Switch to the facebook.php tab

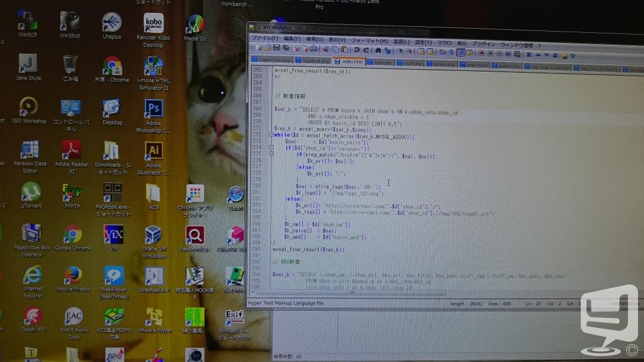[x=312, y=60]
